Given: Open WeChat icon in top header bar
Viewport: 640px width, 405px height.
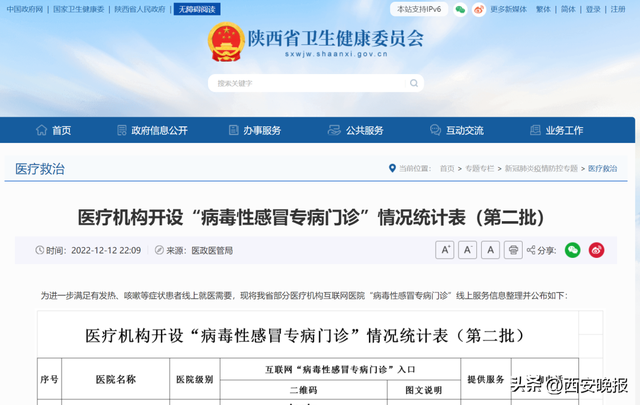Looking at the screenshot, I should pyautogui.click(x=460, y=9).
